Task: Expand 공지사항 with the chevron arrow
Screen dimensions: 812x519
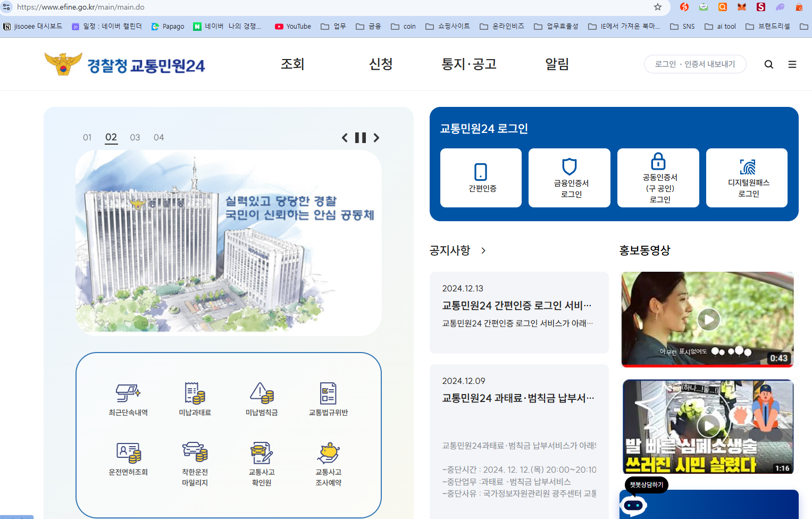Action: [x=483, y=250]
